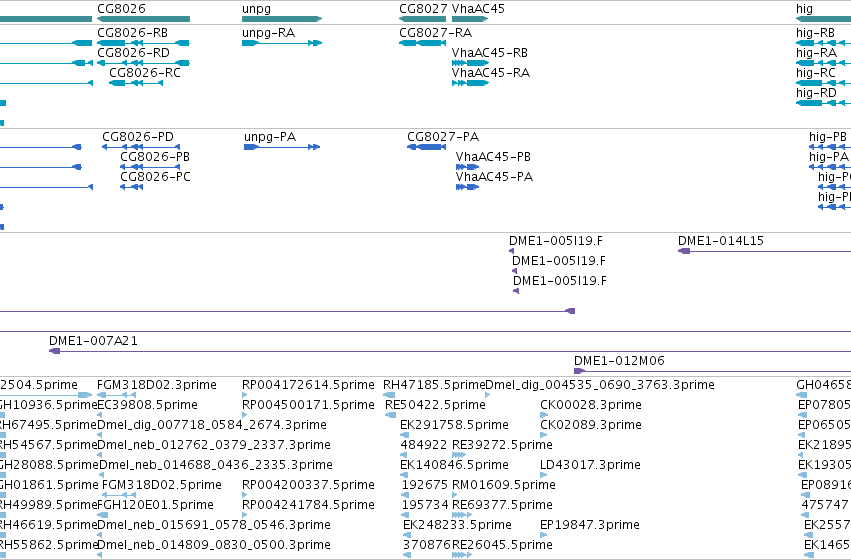This screenshot has height=560, width=851.
Task: Click EST EK248233.5prime
Action: point(457,525)
